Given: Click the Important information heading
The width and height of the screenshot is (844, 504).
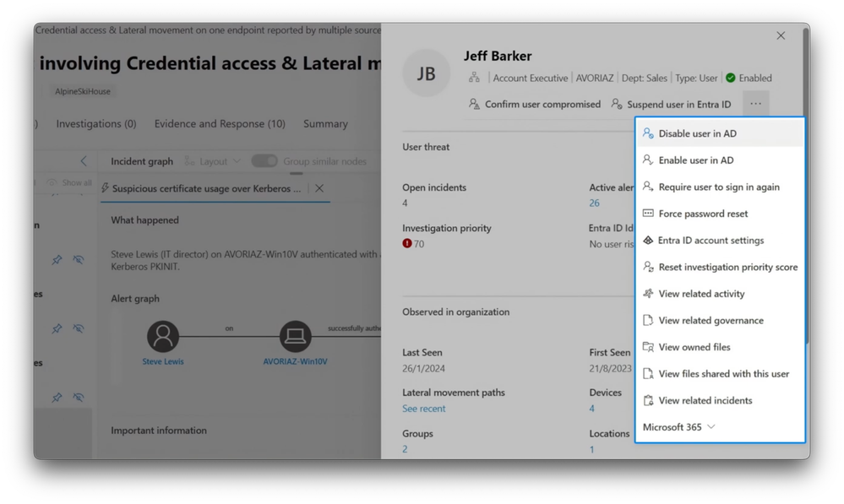Looking at the screenshot, I should click(x=159, y=431).
